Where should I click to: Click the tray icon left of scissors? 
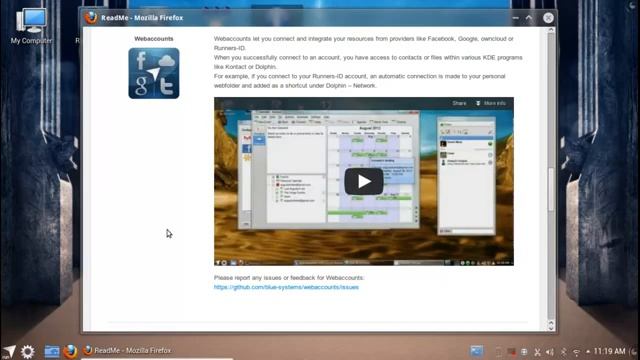point(524,352)
